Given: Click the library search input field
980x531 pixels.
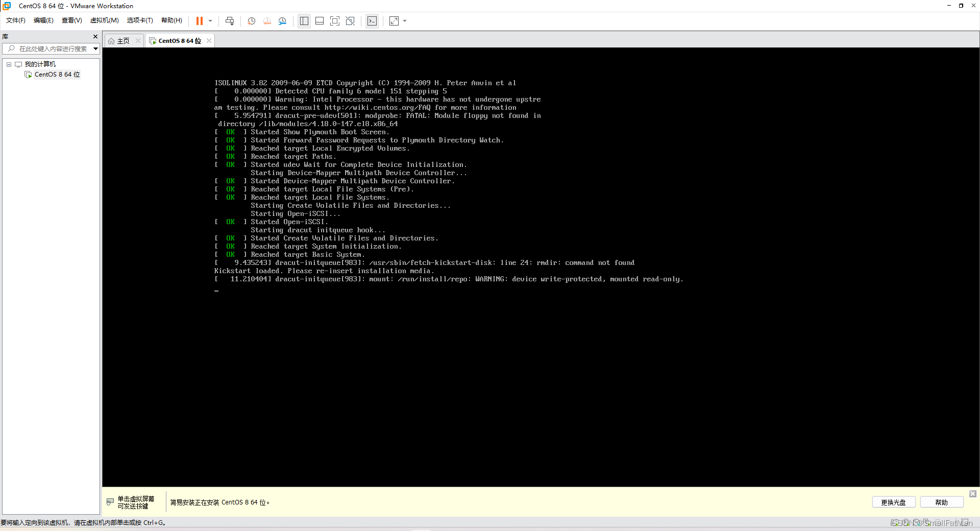Looking at the screenshot, I should (x=51, y=49).
